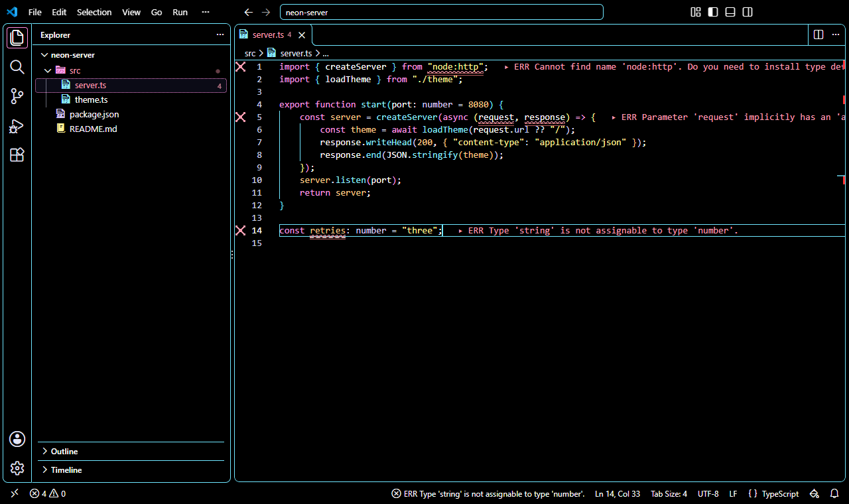
Task: Click the inline error message on line 14
Action: click(598, 230)
